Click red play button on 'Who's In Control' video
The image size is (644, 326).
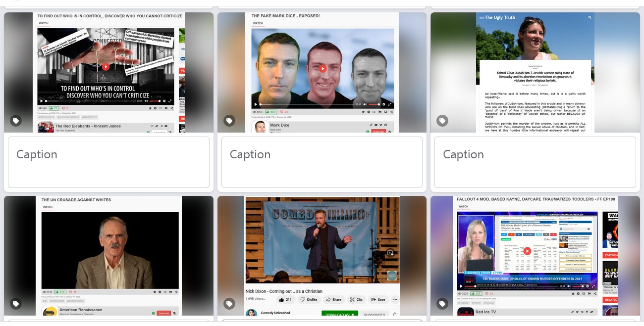[106, 67]
